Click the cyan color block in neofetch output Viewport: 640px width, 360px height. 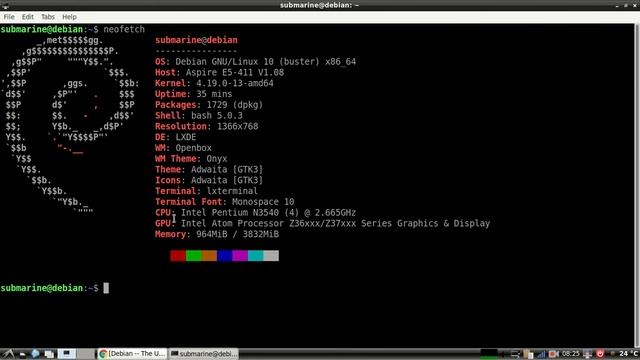(x=256, y=256)
